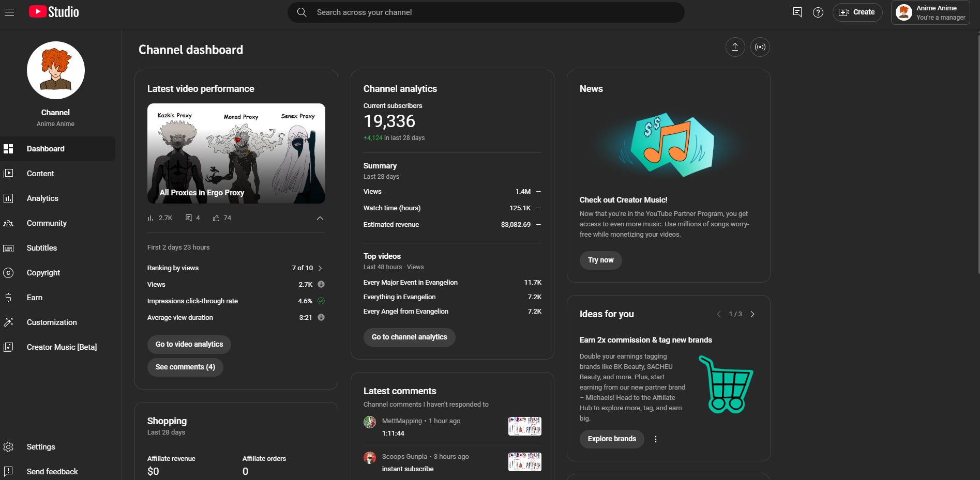Click the 19,336 current subscribers count
This screenshot has width=980, height=480.
(x=389, y=121)
